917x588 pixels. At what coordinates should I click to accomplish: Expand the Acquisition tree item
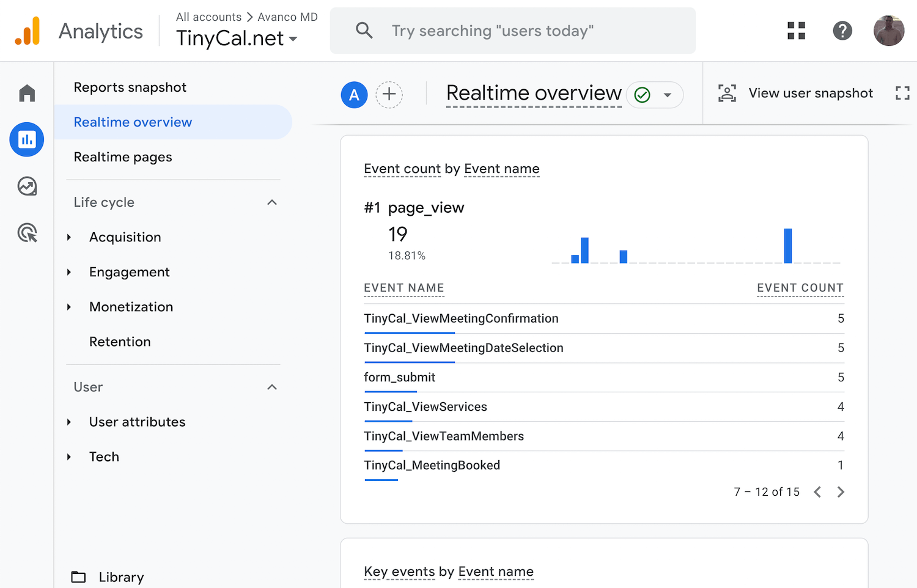click(69, 237)
